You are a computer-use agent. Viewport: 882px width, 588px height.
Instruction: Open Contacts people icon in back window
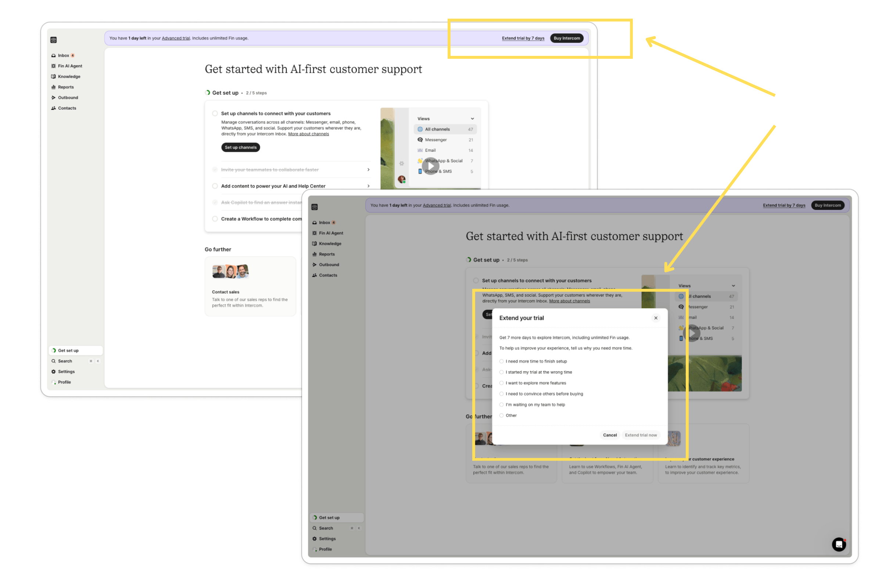click(53, 108)
